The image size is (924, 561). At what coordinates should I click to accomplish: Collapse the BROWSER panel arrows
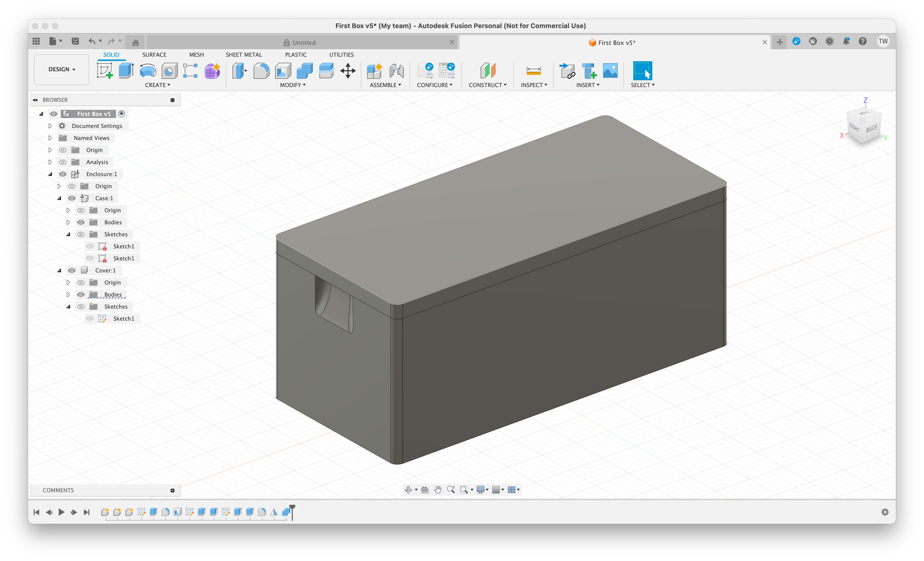coord(35,100)
